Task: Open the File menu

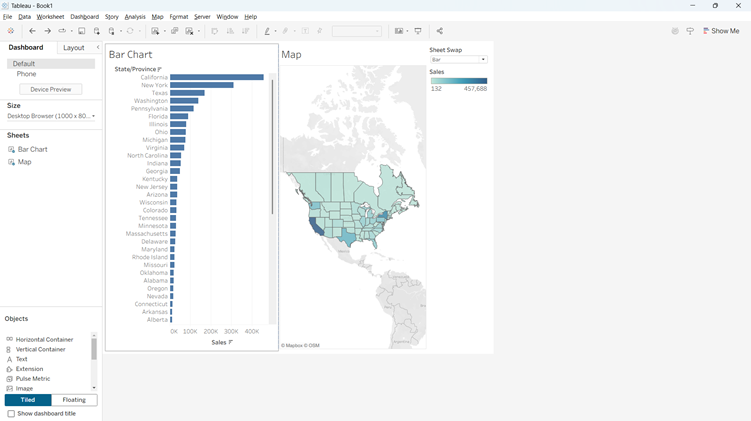Action: point(7,17)
